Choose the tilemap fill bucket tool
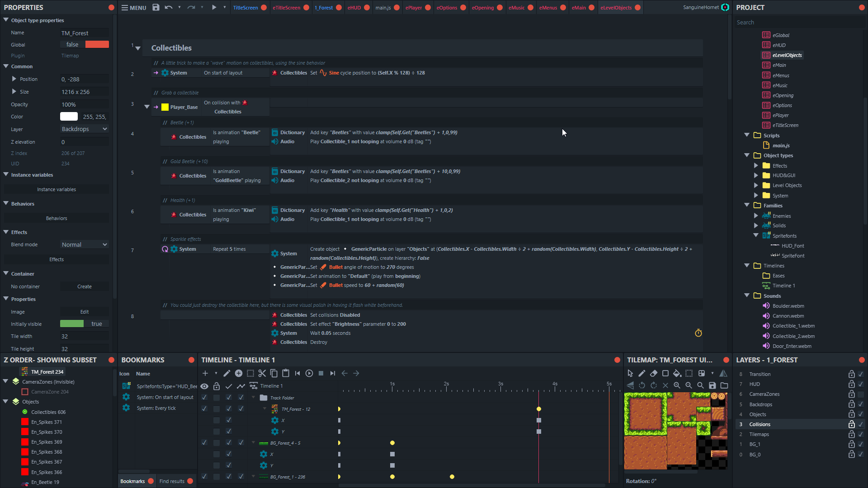The image size is (868, 488). pos(677,373)
